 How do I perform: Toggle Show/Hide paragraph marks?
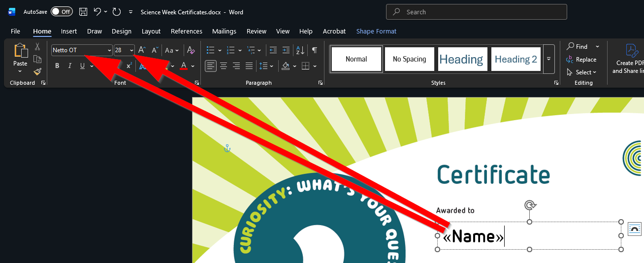314,50
